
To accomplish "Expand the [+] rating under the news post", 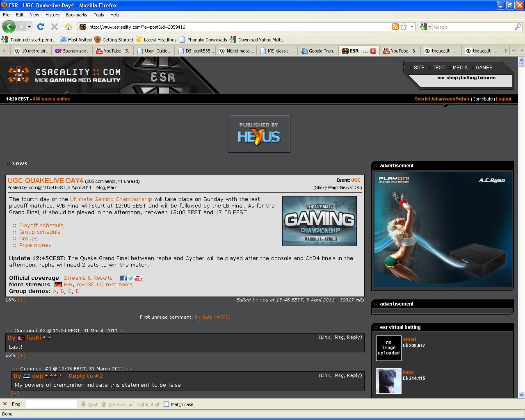I will click(21, 300).
